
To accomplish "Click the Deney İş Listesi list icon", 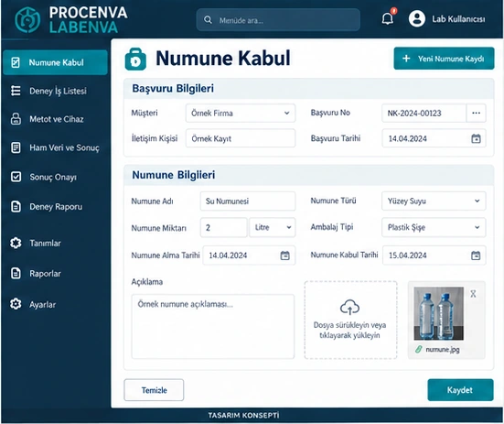I will pos(16,91).
